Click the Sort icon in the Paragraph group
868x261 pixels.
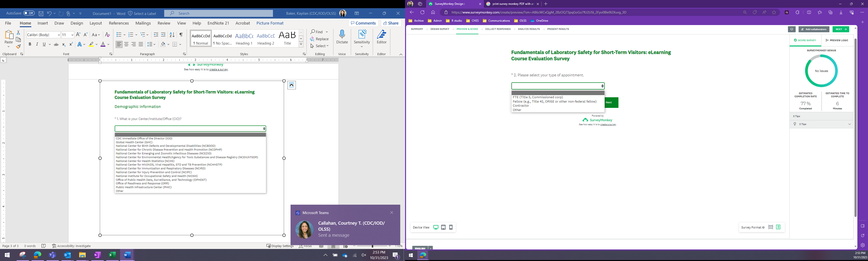point(172,35)
